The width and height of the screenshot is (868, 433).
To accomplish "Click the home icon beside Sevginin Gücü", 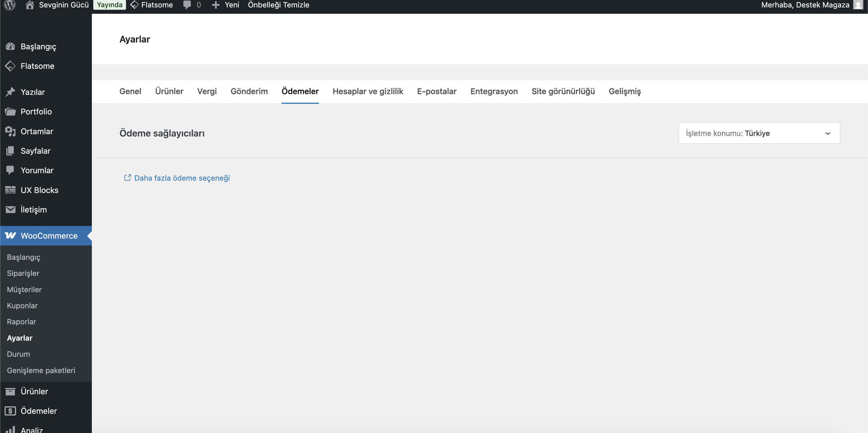I will pos(30,5).
